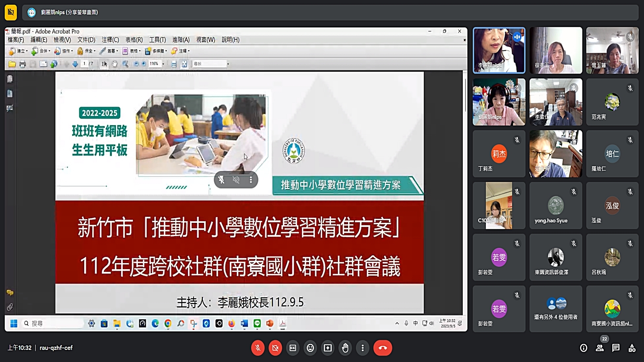Open the emoji reactions button
This screenshot has height=362, width=644.
[310, 348]
